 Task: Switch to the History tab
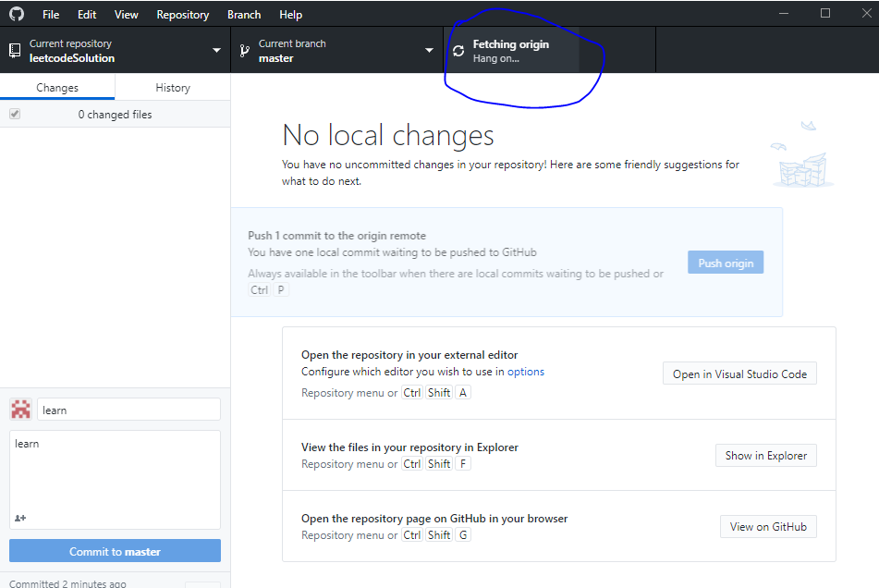click(173, 88)
